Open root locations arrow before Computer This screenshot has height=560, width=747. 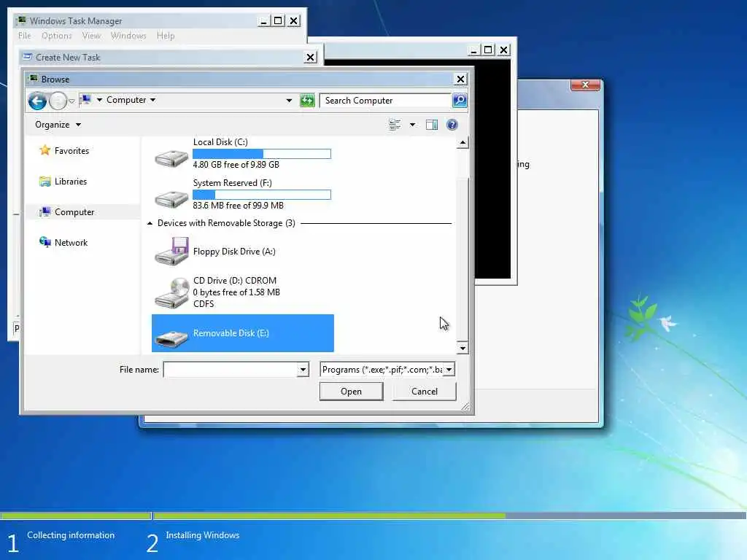[99, 100]
